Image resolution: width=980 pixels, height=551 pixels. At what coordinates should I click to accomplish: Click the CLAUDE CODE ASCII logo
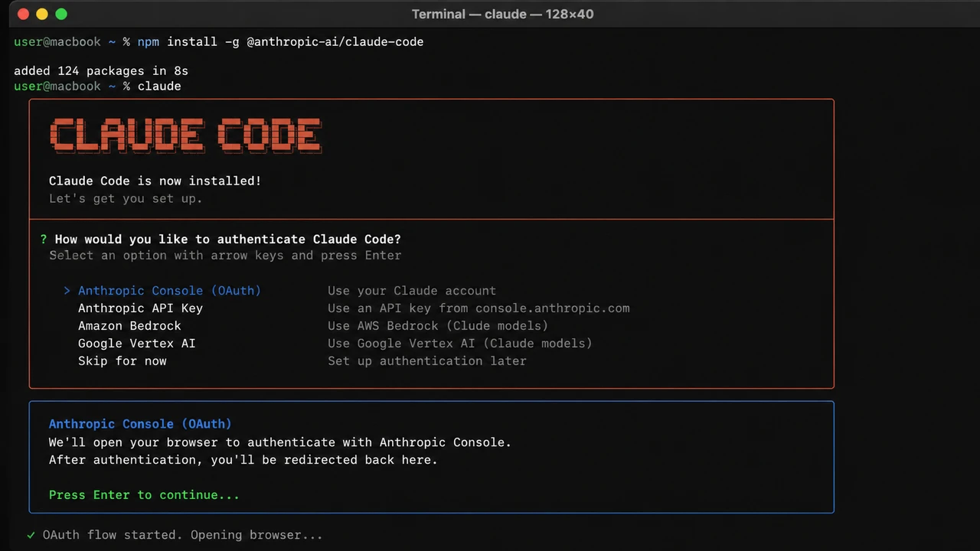(x=185, y=136)
